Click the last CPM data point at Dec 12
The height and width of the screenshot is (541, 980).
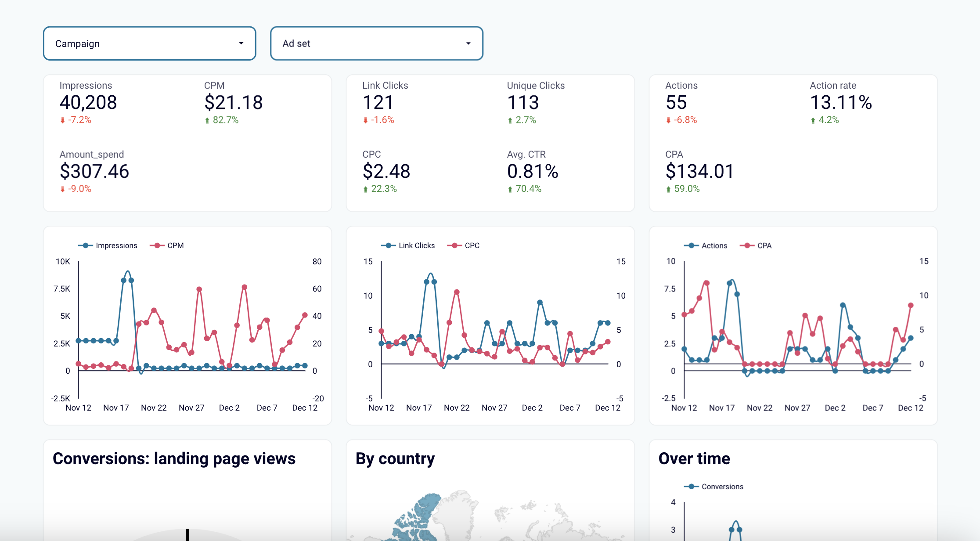pos(305,315)
